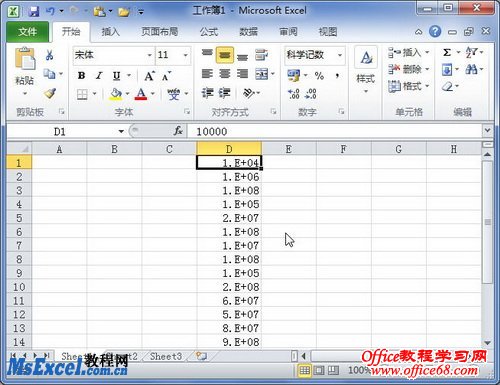Expand the formula bar

(487, 130)
